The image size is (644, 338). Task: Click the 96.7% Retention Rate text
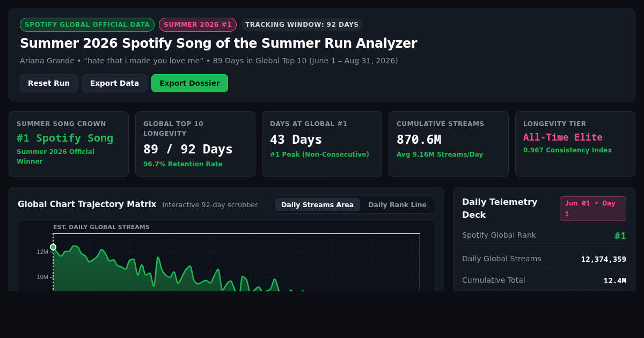tap(182, 164)
